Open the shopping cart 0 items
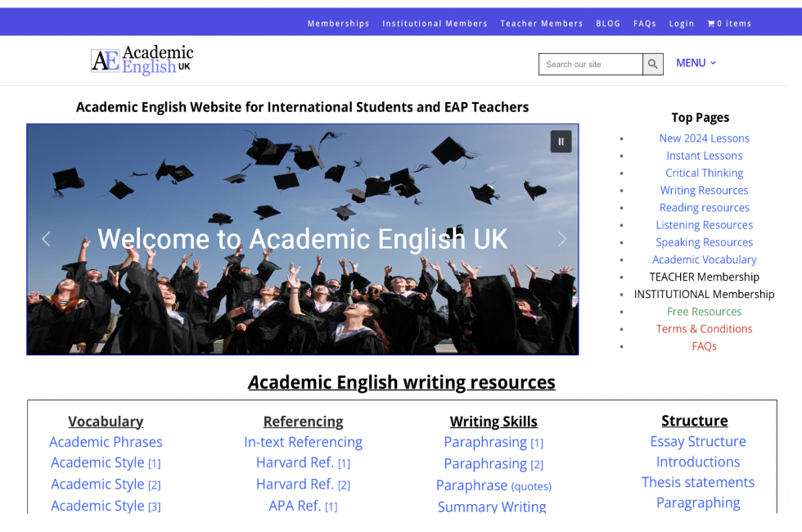The height and width of the screenshot is (532, 802). point(729,24)
